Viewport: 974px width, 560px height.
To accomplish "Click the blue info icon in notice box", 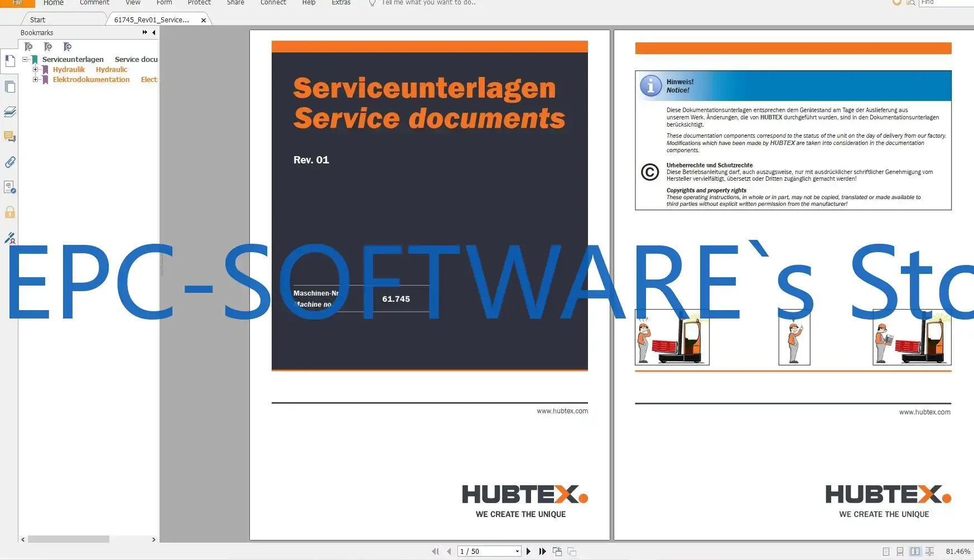I will click(650, 86).
